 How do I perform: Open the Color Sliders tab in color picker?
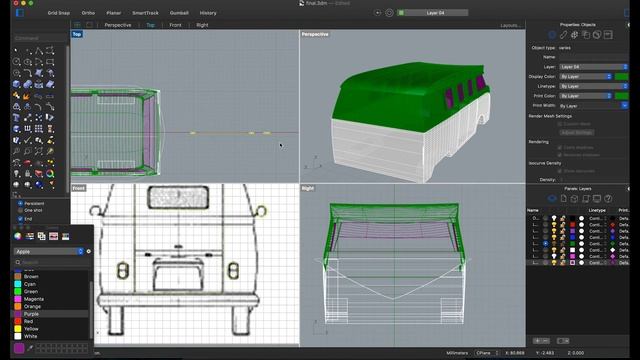[x=30, y=236]
